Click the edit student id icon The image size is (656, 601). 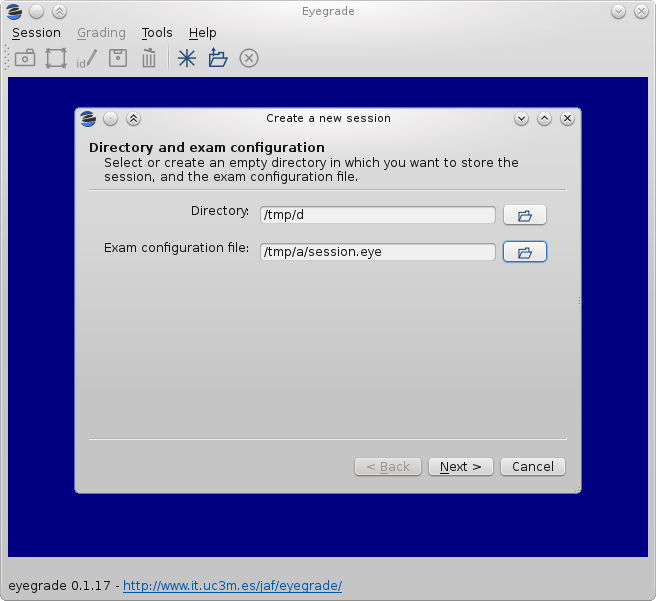pos(87,59)
